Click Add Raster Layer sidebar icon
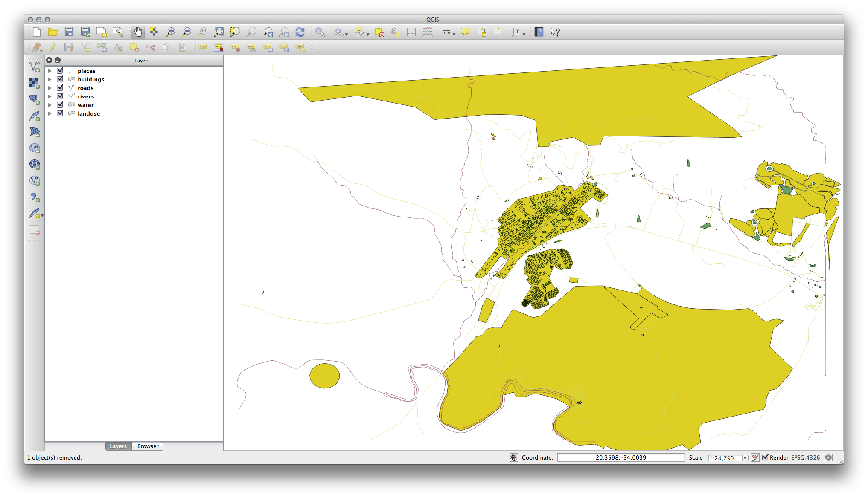 pyautogui.click(x=35, y=83)
